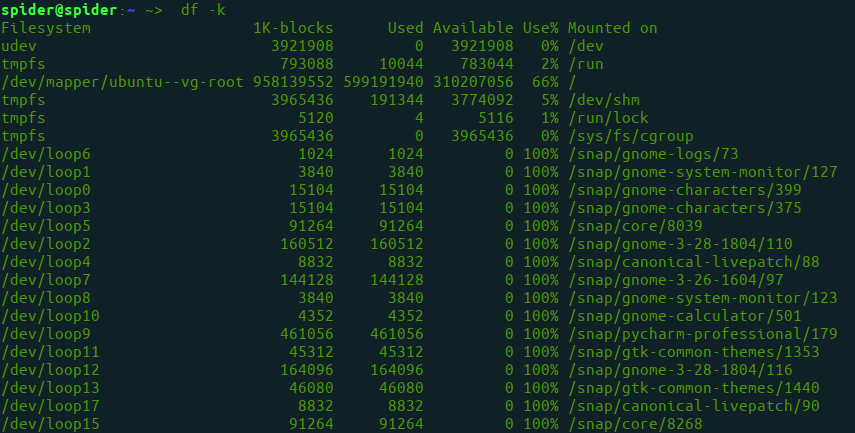855x433 pixels.
Task: Click the 599191940 used value
Action: coord(383,82)
